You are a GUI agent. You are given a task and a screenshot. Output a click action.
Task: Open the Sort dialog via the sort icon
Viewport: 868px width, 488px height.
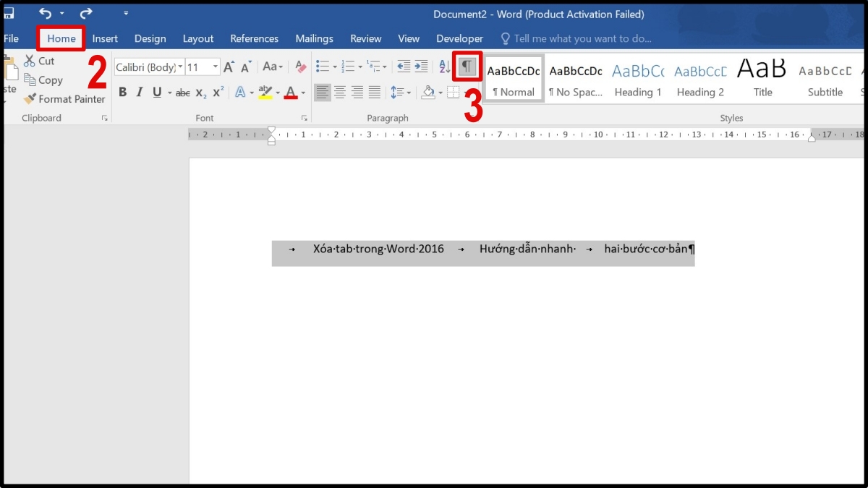pyautogui.click(x=443, y=66)
